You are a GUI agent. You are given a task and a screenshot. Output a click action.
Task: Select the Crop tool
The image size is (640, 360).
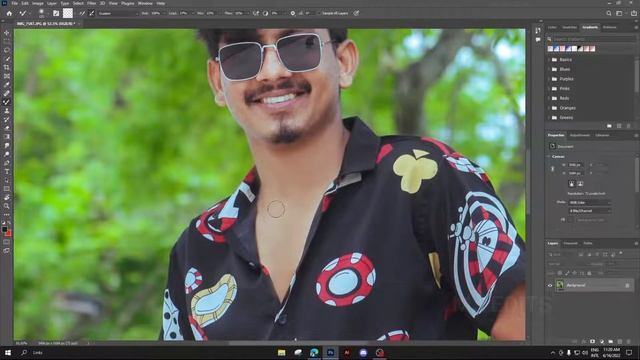[7, 67]
